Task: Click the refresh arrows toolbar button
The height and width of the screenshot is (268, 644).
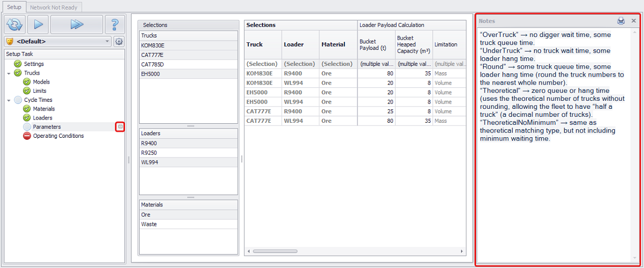Action: click(14, 25)
